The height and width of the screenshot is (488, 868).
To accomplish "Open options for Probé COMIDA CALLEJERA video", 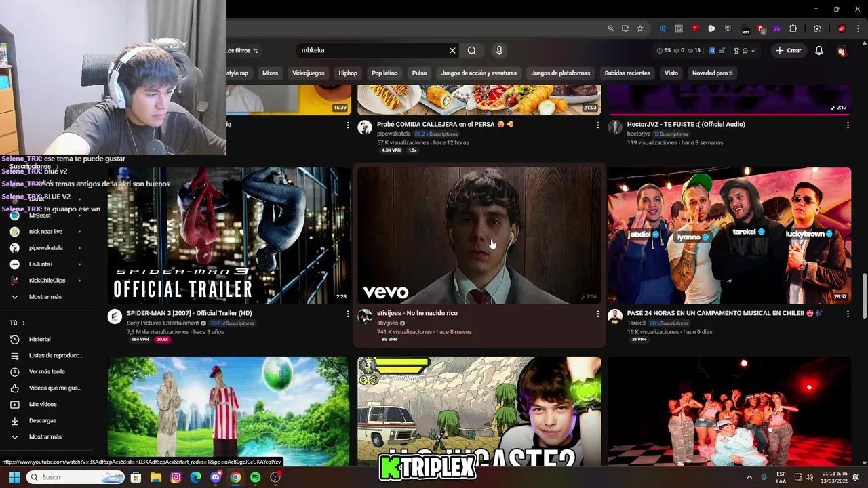I will (x=597, y=125).
